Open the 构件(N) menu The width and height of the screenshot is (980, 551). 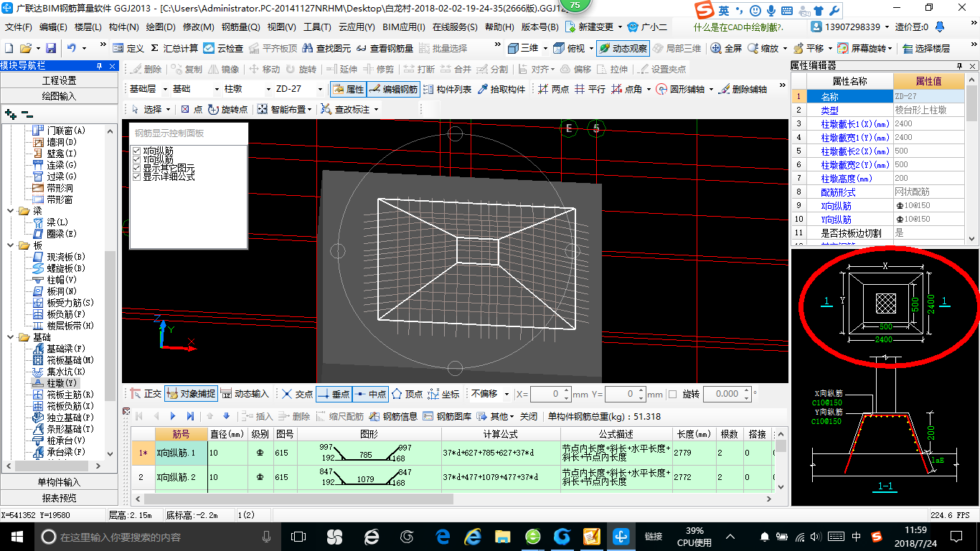click(123, 27)
